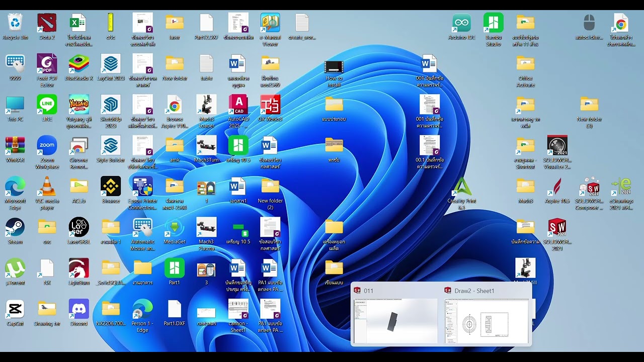Launch the Dota 2 shortcut

coord(47,27)
